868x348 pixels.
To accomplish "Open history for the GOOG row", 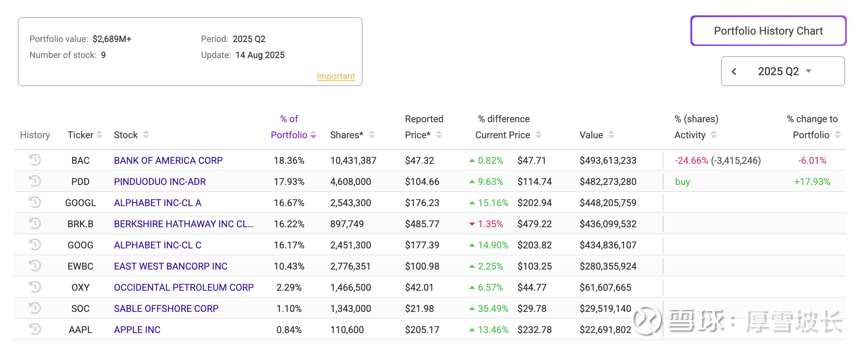I will click(35, 244).
